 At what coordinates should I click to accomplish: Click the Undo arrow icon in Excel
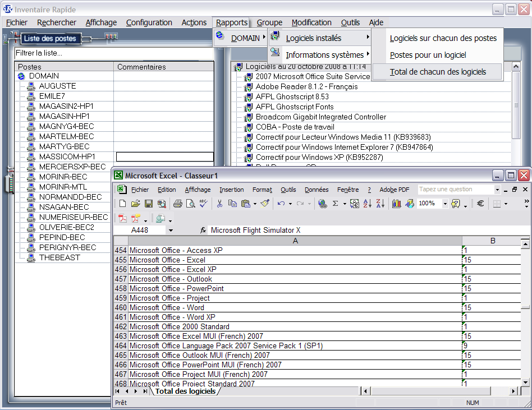click(281, 204)
